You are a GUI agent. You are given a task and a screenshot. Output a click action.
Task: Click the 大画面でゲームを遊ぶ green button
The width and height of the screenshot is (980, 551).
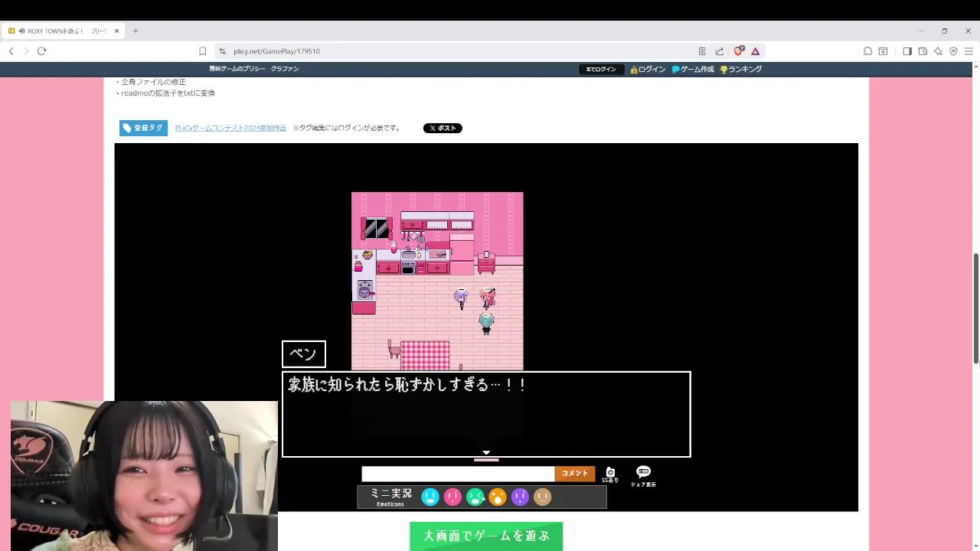pyautogui.click(x=486, y=536)
